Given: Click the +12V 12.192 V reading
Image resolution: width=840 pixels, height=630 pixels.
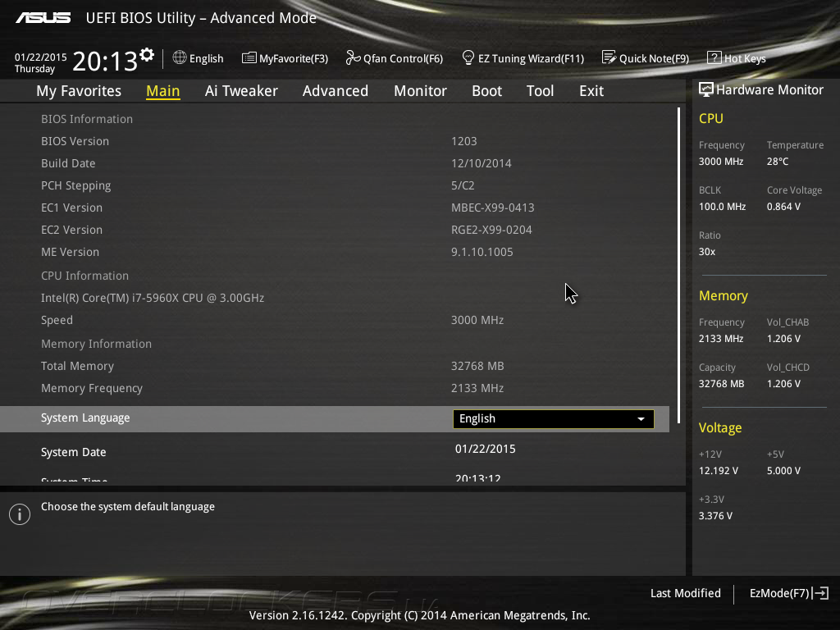Looking at the screenshot, I should pos(719,471).
